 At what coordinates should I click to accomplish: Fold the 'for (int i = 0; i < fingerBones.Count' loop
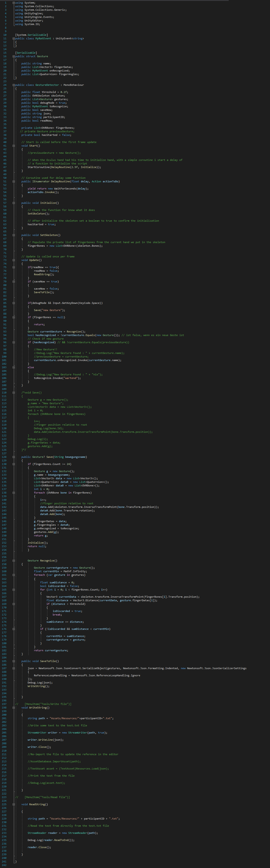tap(14, 590)
